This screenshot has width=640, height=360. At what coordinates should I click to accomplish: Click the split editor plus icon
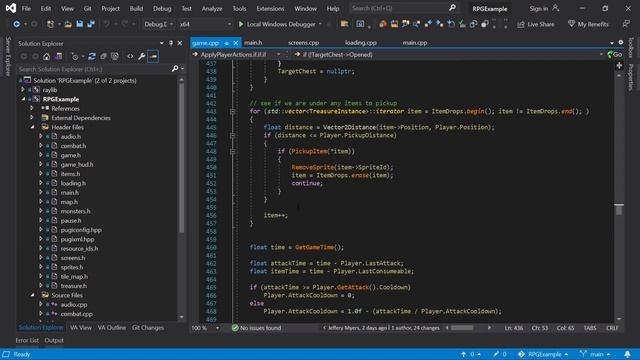[x=619, y=66]
